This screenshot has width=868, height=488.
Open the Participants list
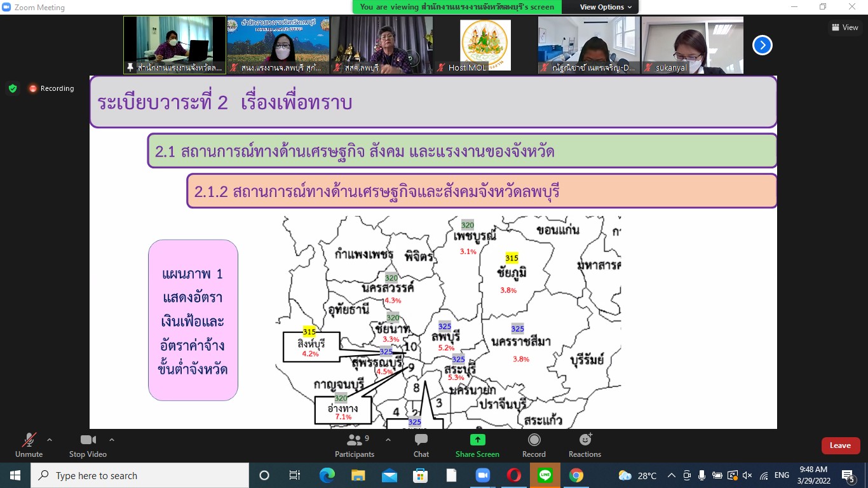[355, 445]
